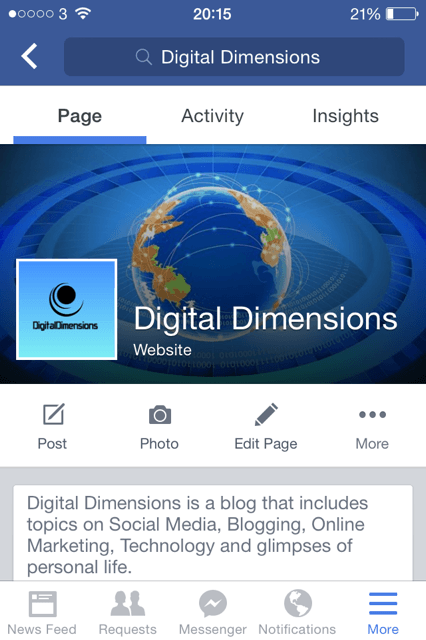The width and height of the screenshot is (426, 640).
Task: Open the three-dot More options
Action: pyautogui.click(x=372, y=415)
